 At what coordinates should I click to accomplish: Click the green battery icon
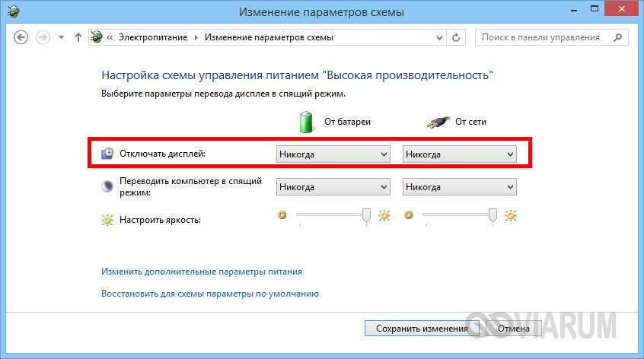306,121
